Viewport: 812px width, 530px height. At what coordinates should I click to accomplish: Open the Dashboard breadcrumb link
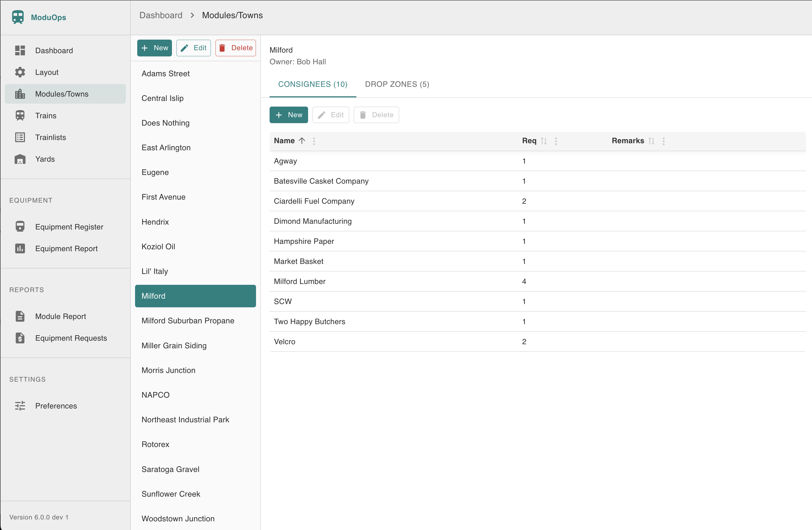pos(161,15)
